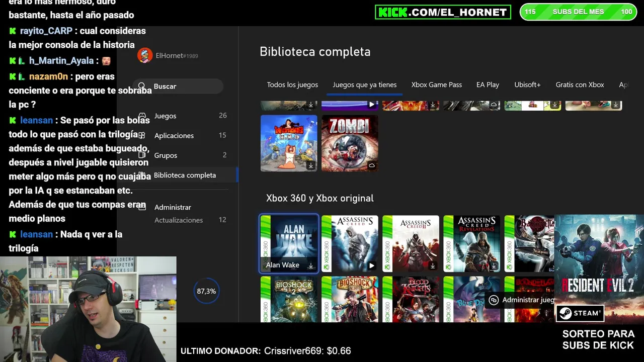Click download icon on Assassin's Creed II tile
644x362 pixels.
pyautogui.click(x=433, y=265)
